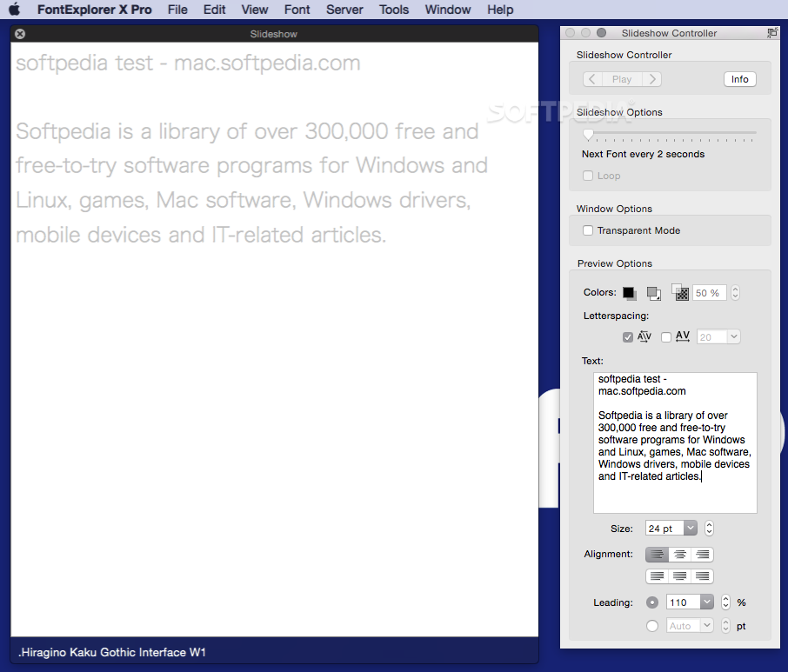Open the Edit menu
This screenshot has height=672, width=788.
[x=214, y=10]
